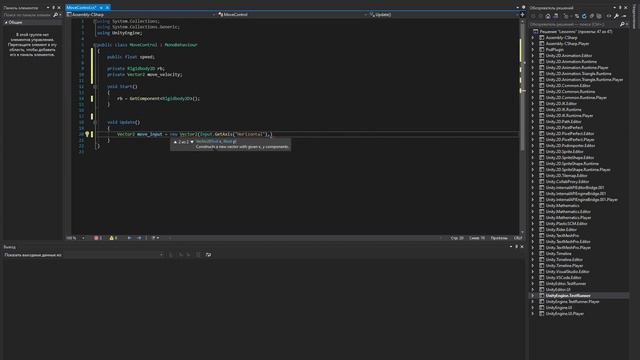Click the red error count icon in editor status strip

point(96,238)
